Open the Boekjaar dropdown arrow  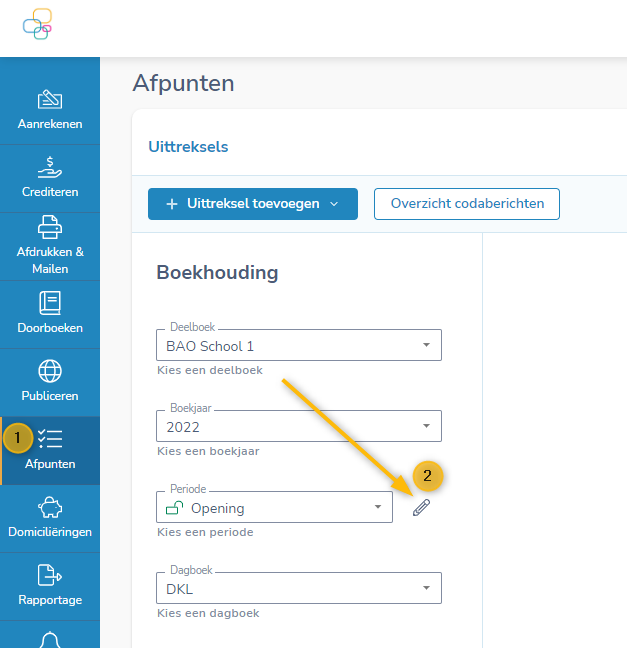pyautogui.click(x=426, y=426)
